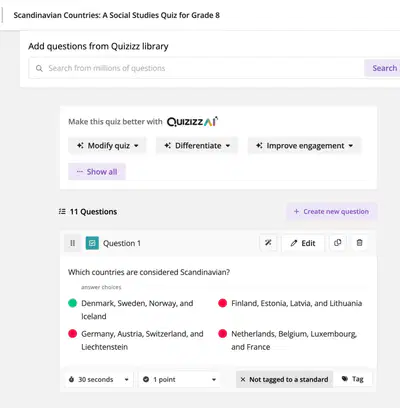Click the Tag button
The height and width of the screenshot is (408, 400).
(x=353, y=379)
